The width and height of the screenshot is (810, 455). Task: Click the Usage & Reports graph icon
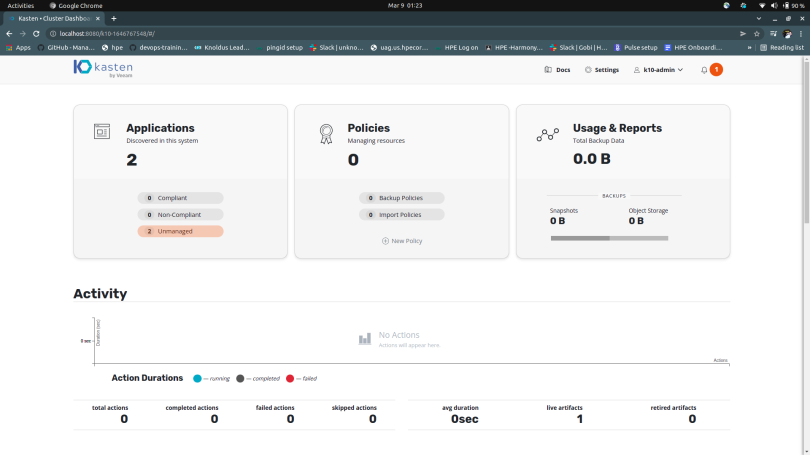pos(548,135)
